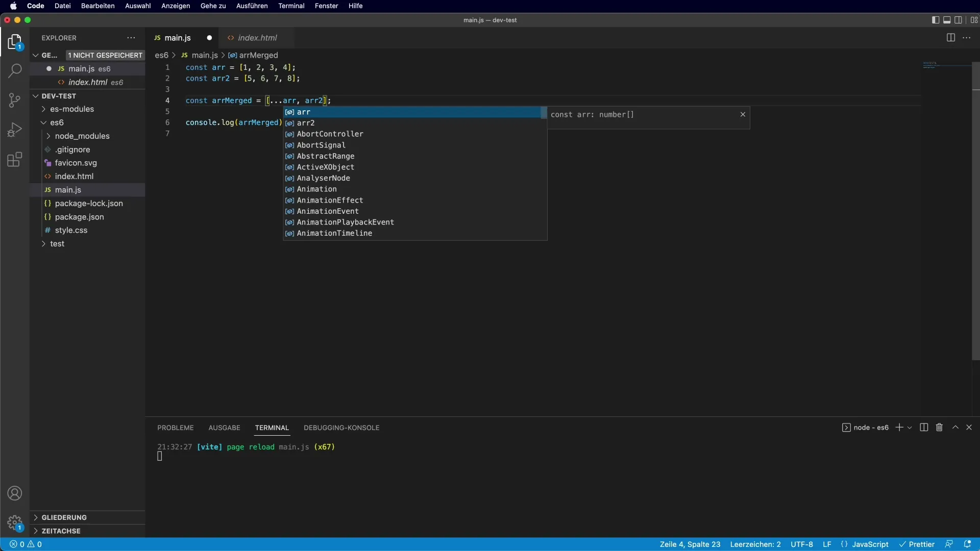980x551 pixels.
Task: Open the Hilfe menu
Action: coord(355,6)
